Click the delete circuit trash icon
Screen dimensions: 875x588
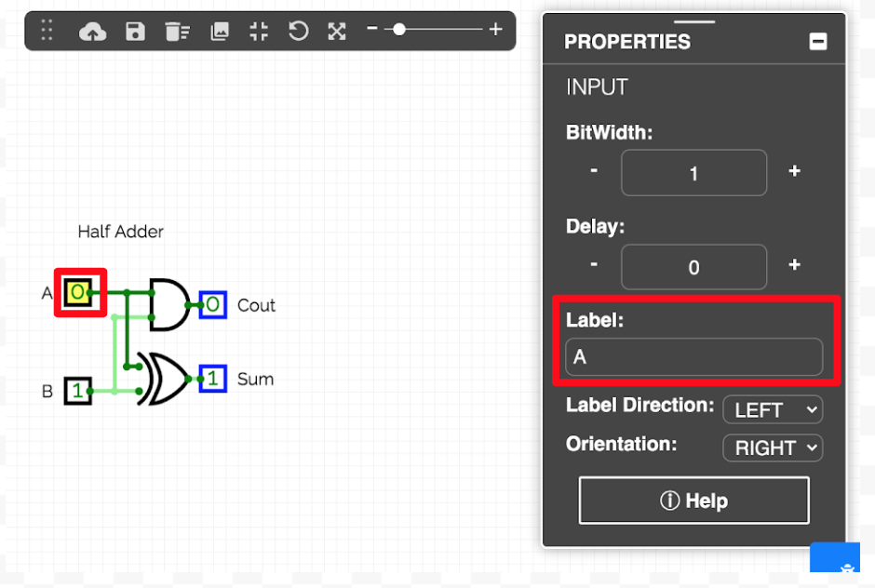tap(177, 32)
